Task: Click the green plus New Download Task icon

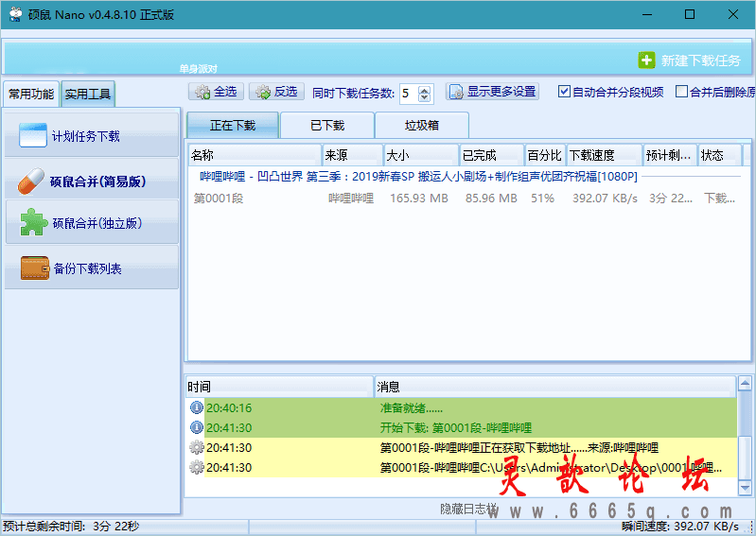Action: pyautogui.click(x=646, y=61)
